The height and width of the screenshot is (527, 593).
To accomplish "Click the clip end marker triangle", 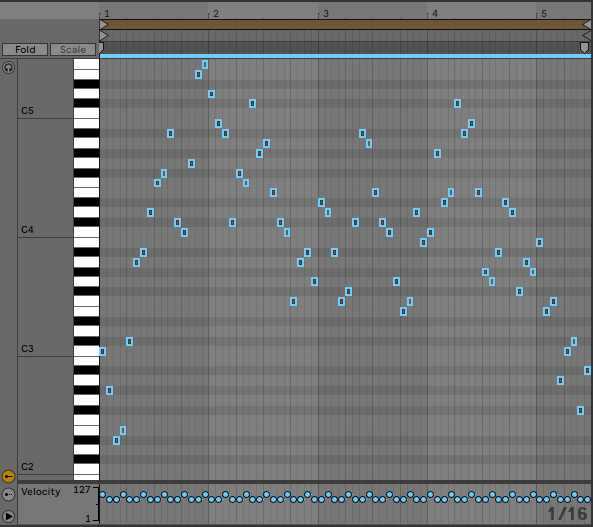I will (x=587, y=36).
